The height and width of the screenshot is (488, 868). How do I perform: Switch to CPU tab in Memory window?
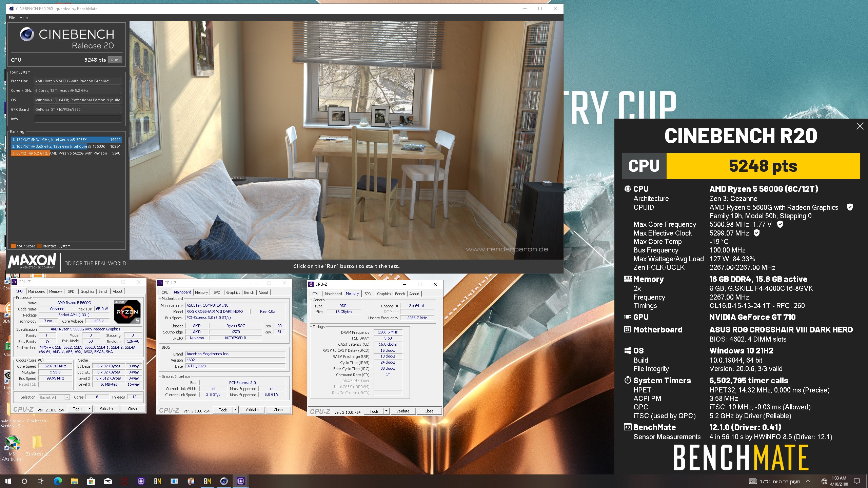[316, 294]
